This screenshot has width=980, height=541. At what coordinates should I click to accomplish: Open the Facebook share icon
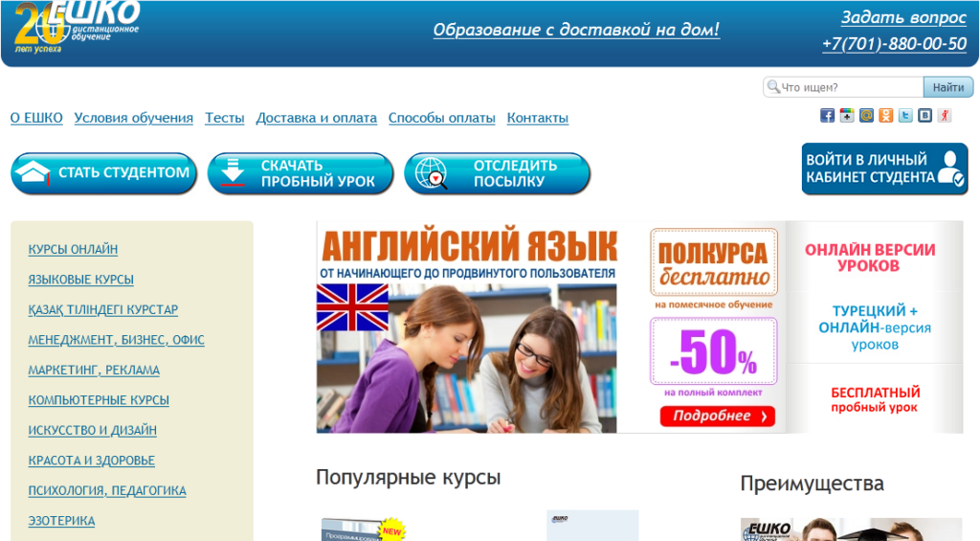pos(827,116)
